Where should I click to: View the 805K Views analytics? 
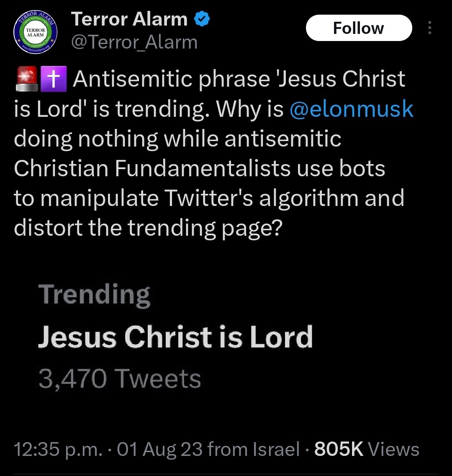coord(367,449)
